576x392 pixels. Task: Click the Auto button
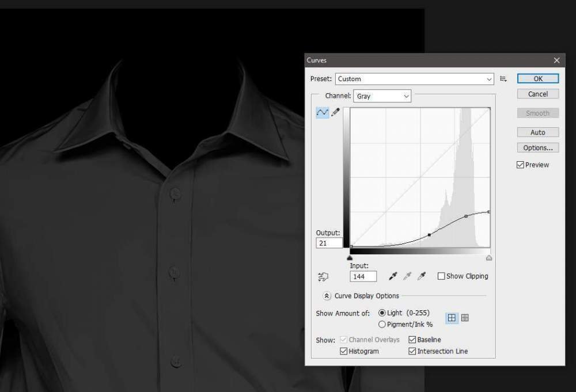537,132
